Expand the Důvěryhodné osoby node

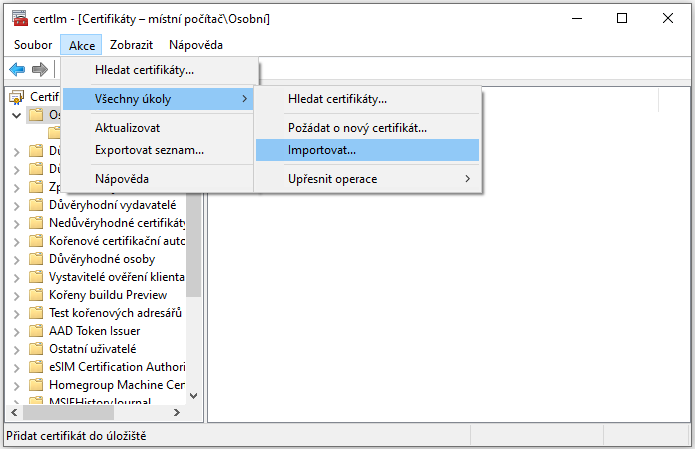coord(16,260)
